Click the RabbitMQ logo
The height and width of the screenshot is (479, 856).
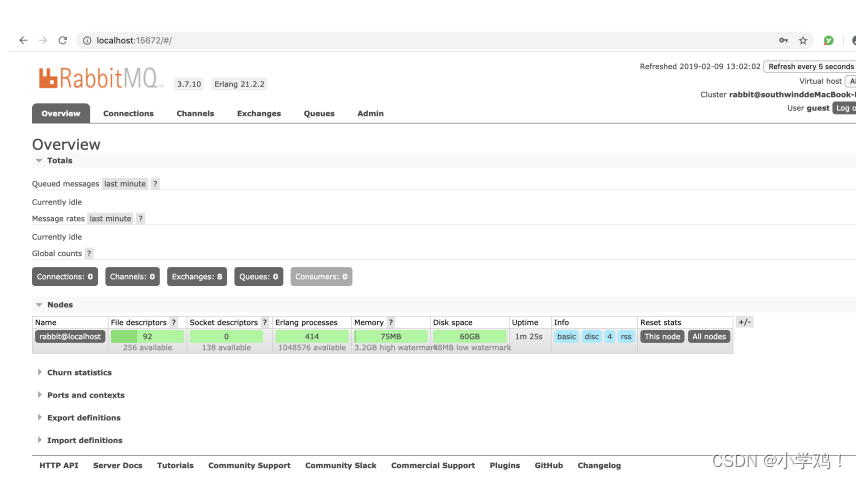[100, 78]
